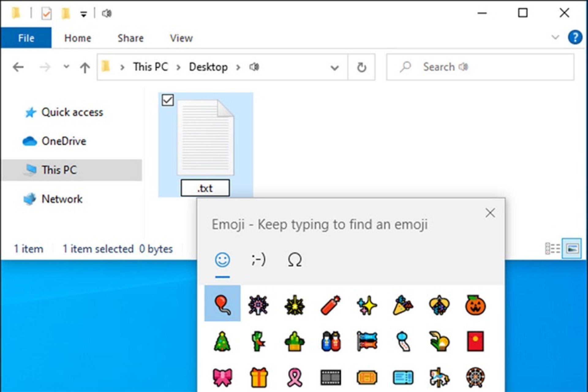Switch to the kaomoji ;-) tab
Image resolution: width=588 pixels, height=392 pixels.
(258, 260)
